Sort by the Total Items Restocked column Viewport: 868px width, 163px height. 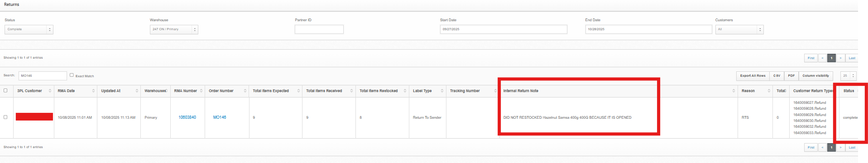383,91
